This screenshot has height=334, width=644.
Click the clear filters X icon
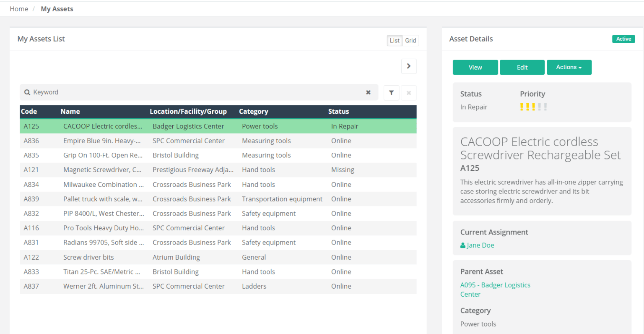click(x=408, y=92)
